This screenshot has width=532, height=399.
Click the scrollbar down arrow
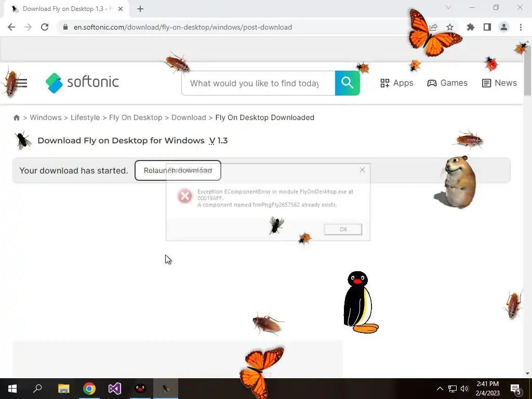(527, 374)
